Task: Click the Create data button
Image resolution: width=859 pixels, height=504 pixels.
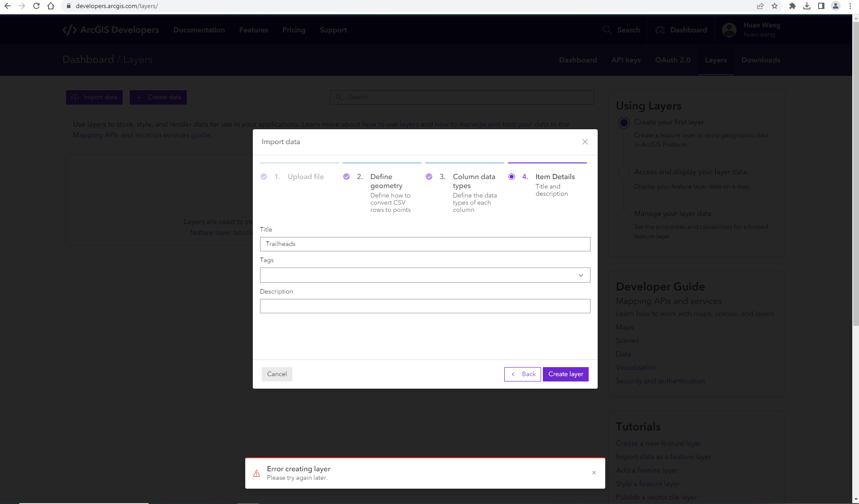Action: click(x=158, y=97)
